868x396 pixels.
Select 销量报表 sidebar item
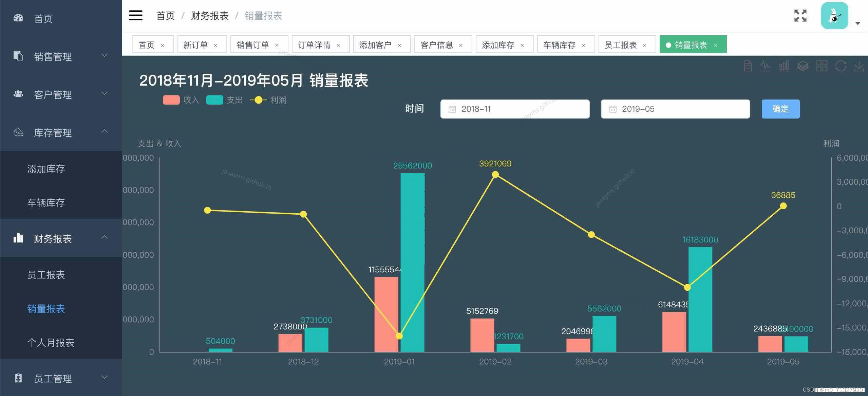click(61, 308)
